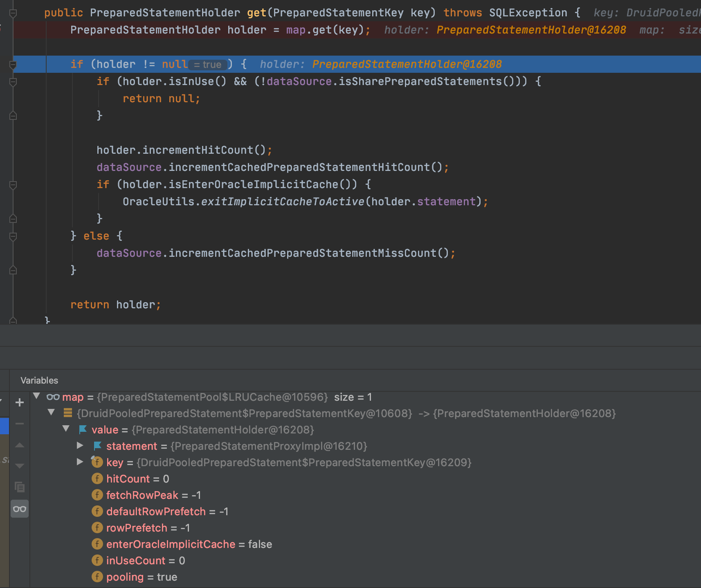The width and height of the screenshot is (701, 588).
Task: Click exitImplicitCacheToActive method call
Action: 283,202
